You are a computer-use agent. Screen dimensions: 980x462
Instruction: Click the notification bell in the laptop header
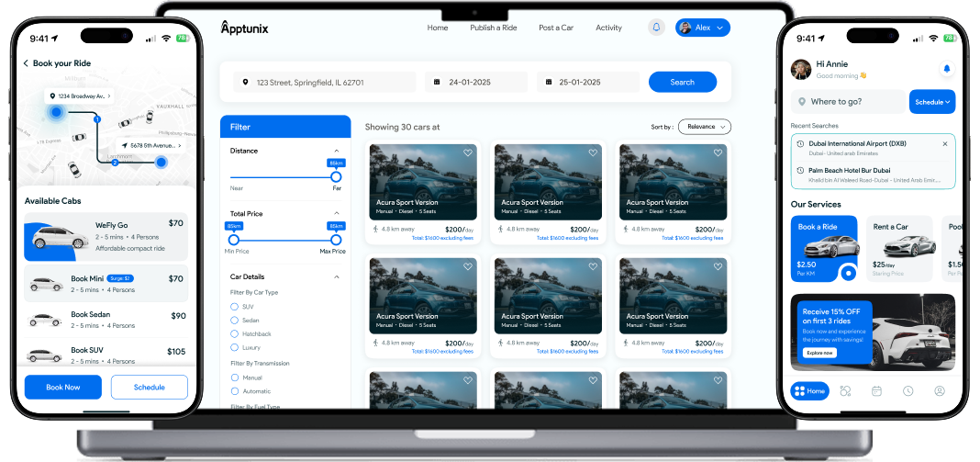tap(655, 28)
